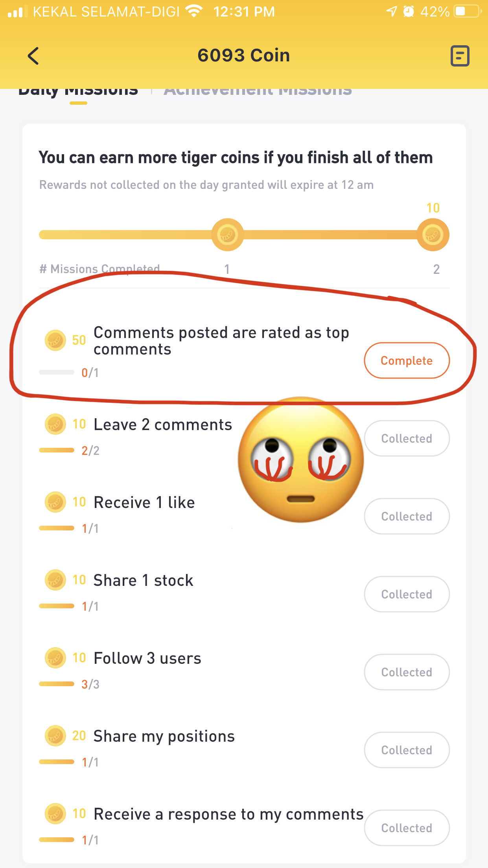Tap Collected button for Share my positions
The height and width of the screenshot is (868, 488).
(407, 750)
